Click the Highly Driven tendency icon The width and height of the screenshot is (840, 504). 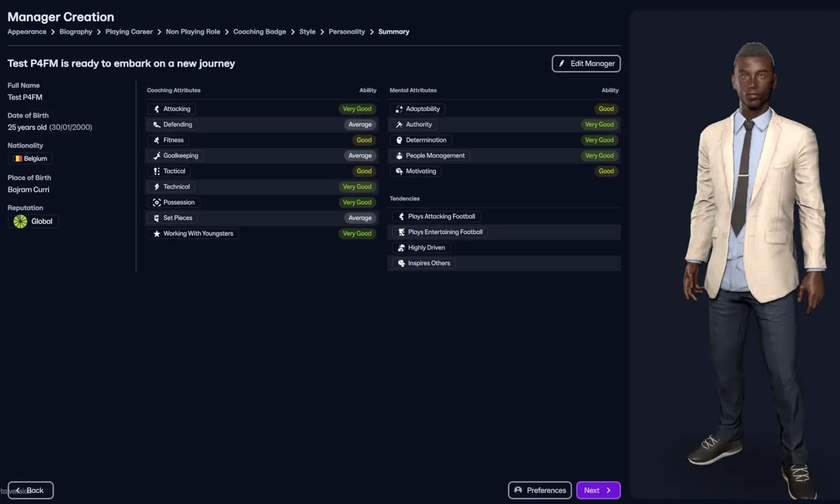[x=402, y=248]
